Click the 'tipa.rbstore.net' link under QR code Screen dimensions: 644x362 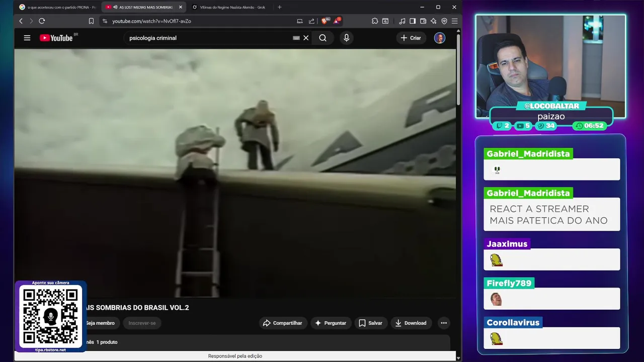coord(50,350)
